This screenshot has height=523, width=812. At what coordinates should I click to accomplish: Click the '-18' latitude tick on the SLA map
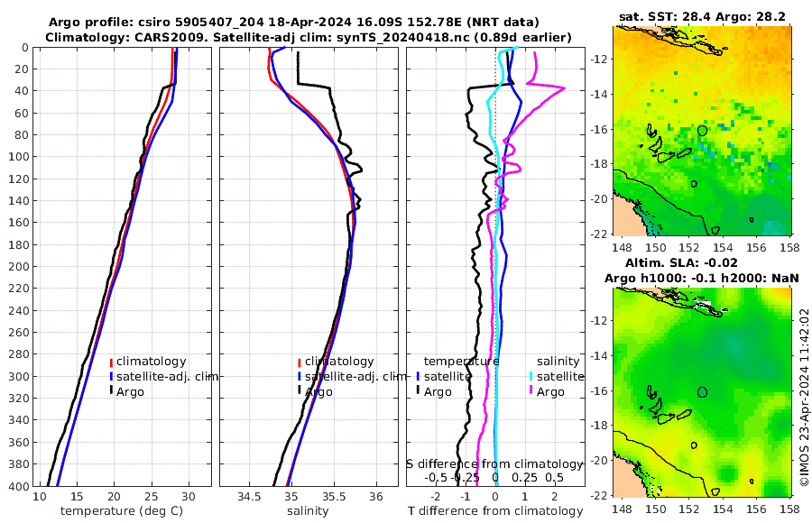598,426
